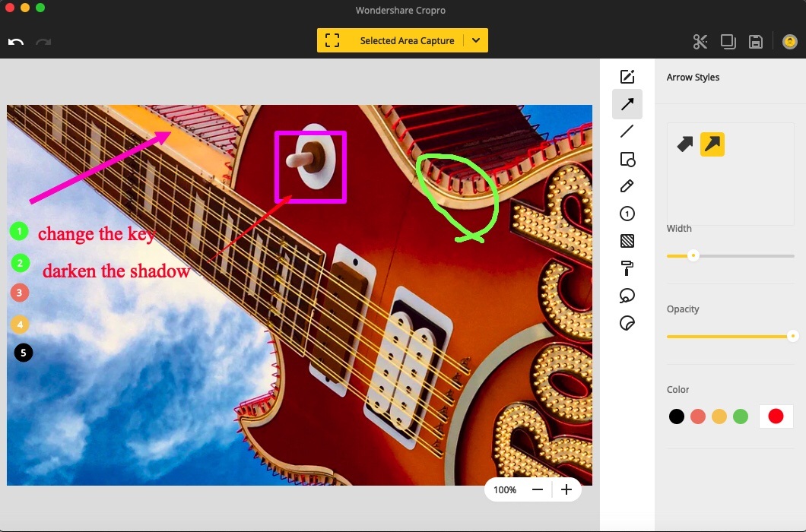Select the Text annotation tool
The height and width of the screenshot is (532, 806).
click(x=627, y=76)
